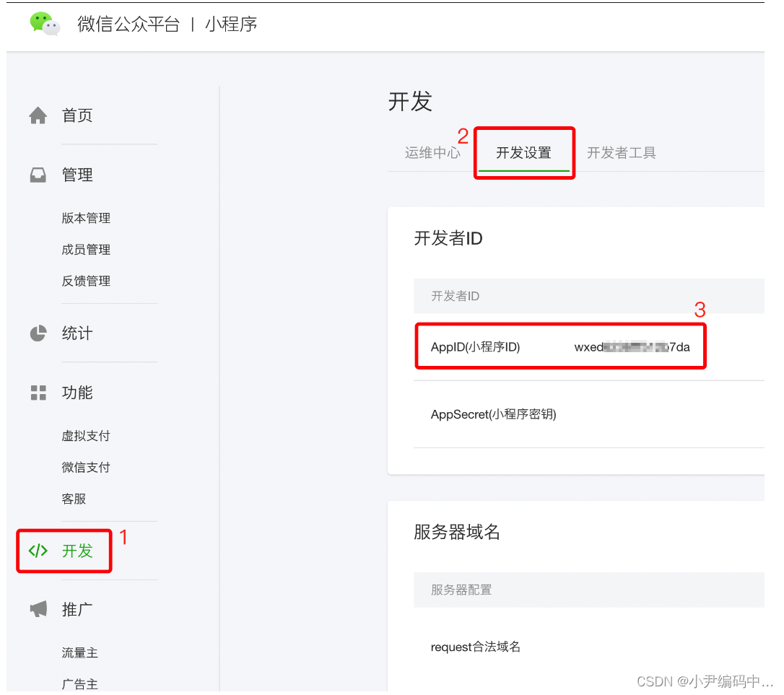784x695 pixels.
Task: Click the grid icon beside 功能
Action: point(38,393)
